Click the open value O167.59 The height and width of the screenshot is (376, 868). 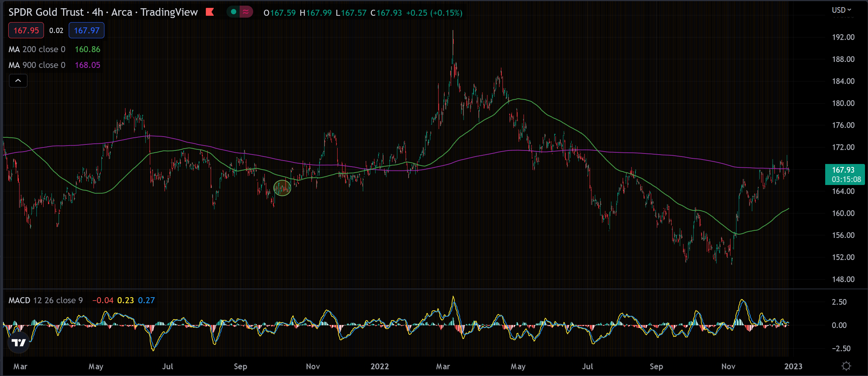click(x=280, y=13)
